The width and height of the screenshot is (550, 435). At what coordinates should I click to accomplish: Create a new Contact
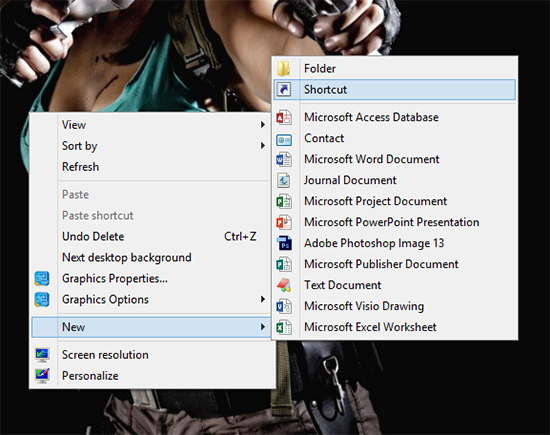(x=395, y=138)
